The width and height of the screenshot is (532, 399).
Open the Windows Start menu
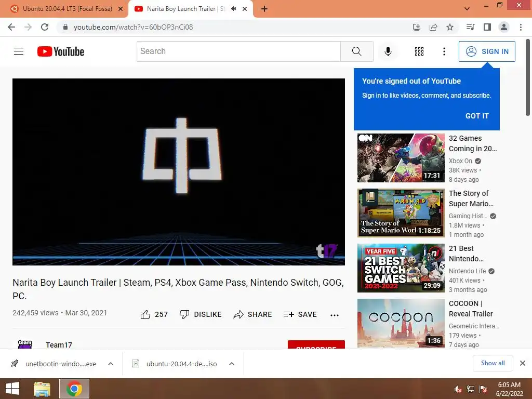click(12, 389)
